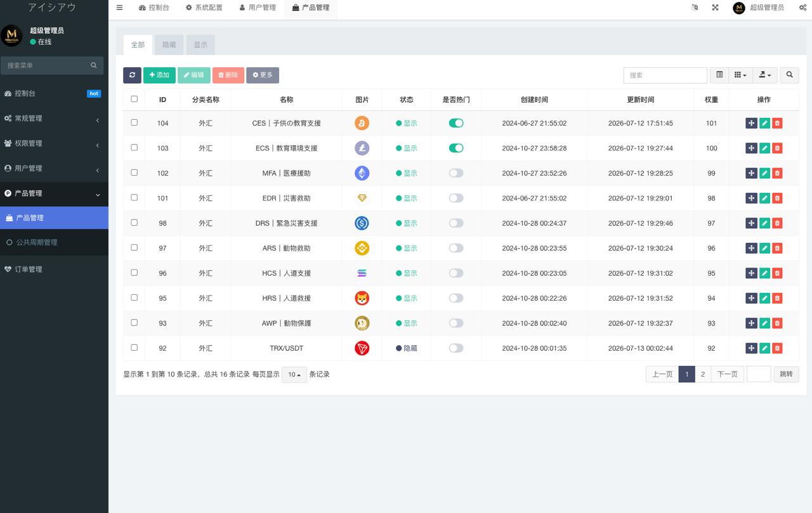
Task: Click the 跳转 jump button
Action: coord(786,374)
